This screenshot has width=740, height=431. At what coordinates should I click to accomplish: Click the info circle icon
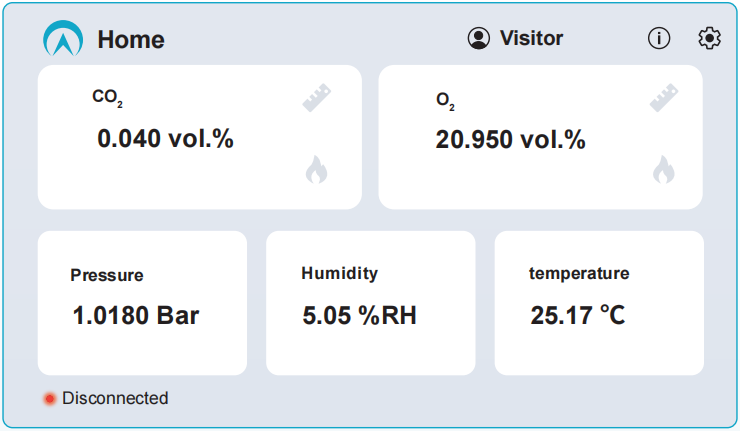click(659, 38)
